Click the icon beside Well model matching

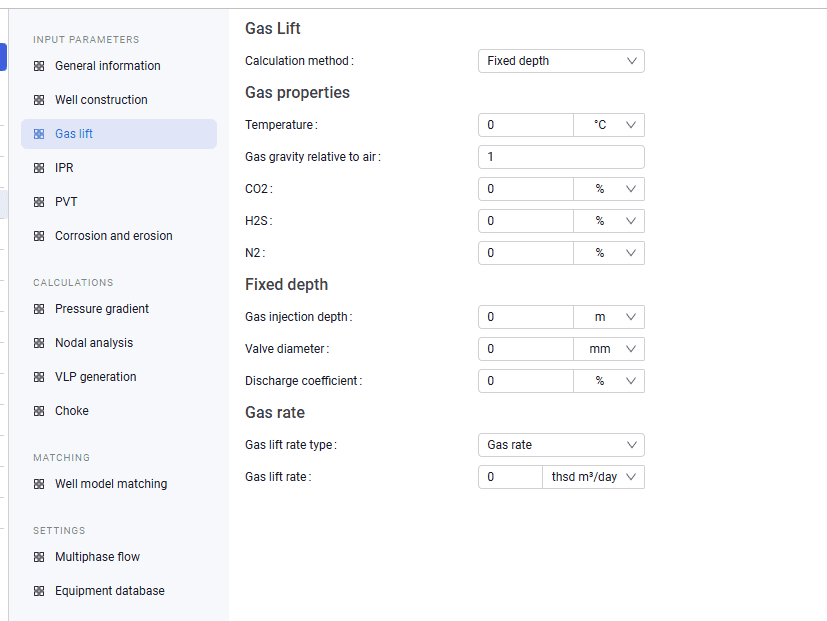pos(39,484)
